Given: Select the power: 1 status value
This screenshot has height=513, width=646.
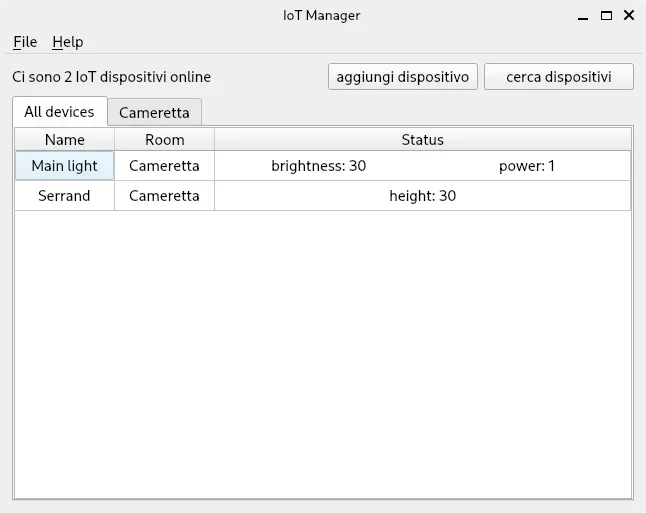Looking at the screenshot, I should [526, 166].
